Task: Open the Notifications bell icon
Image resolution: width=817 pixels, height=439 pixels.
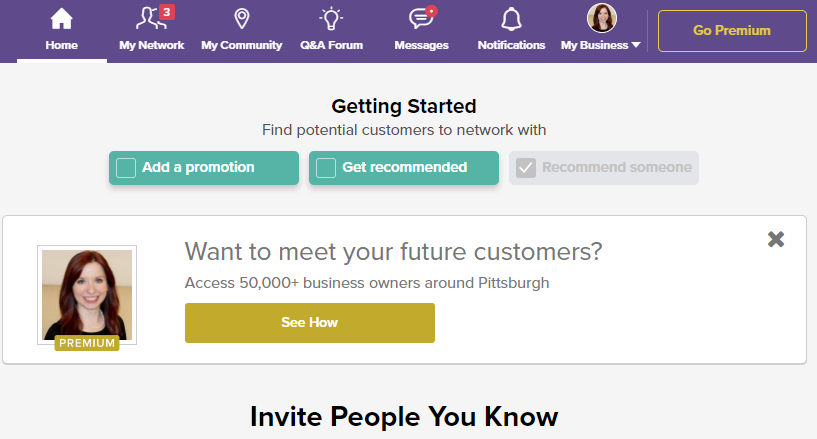Action: [511, 19]
